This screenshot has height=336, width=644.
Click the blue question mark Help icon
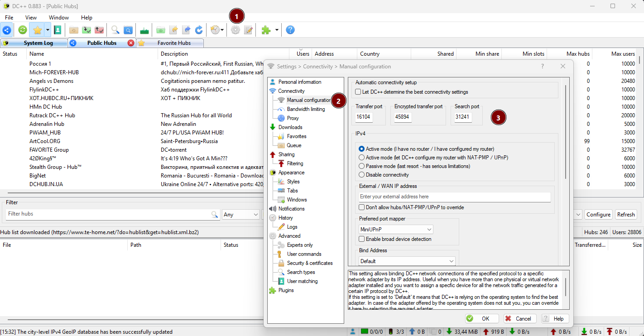click(x=290, y=30)
